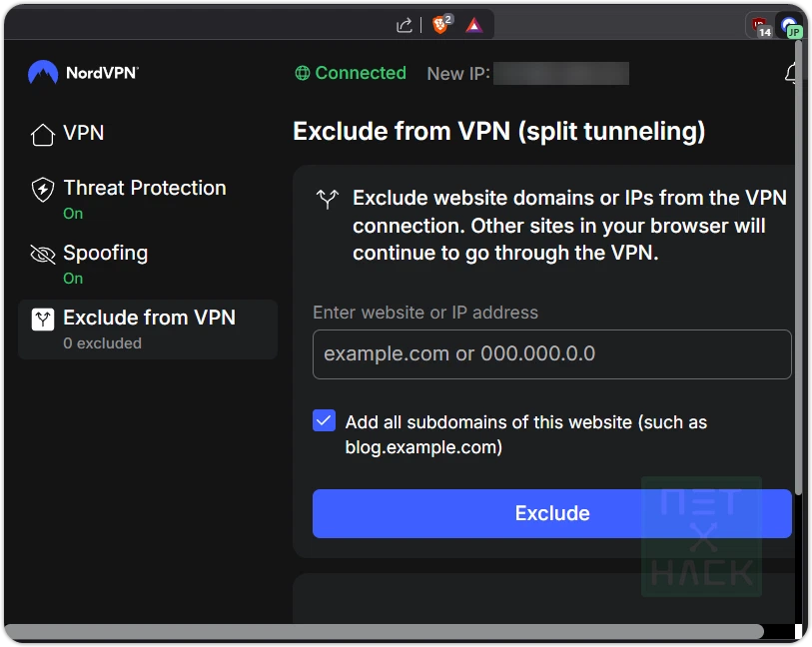Open notifications via the bell icon
Image resolution: width=812 pixels, height=647 pixels.
(x=792, y=73)
